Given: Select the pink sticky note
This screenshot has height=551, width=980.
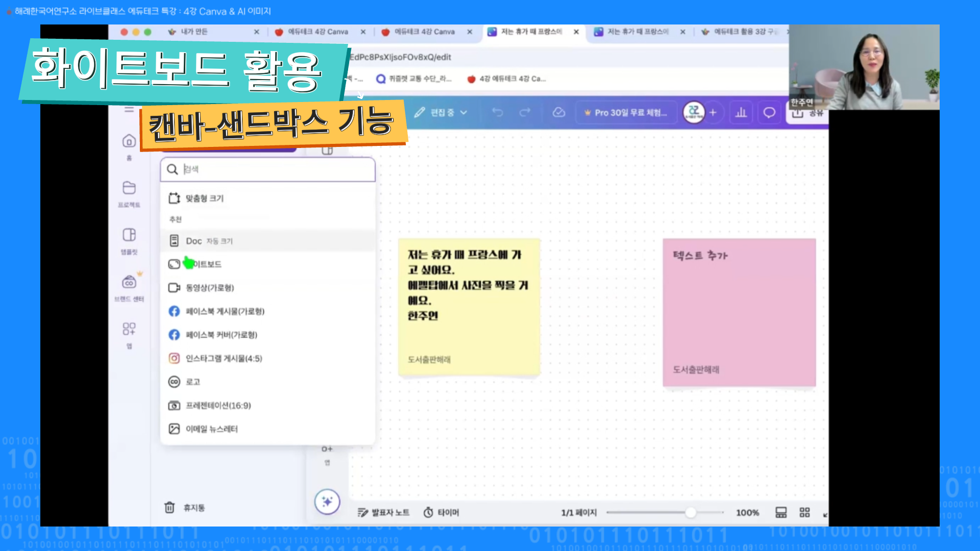Looking at the screenshot, I should click(x=739, y=312).
